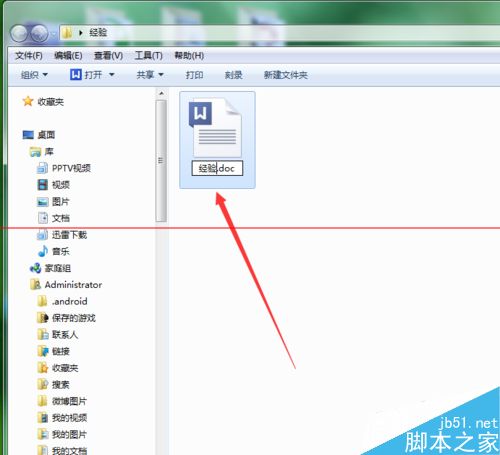Click the 新建文件夹 button
This screenshot has width=500, height=455.
click(286, 75)
